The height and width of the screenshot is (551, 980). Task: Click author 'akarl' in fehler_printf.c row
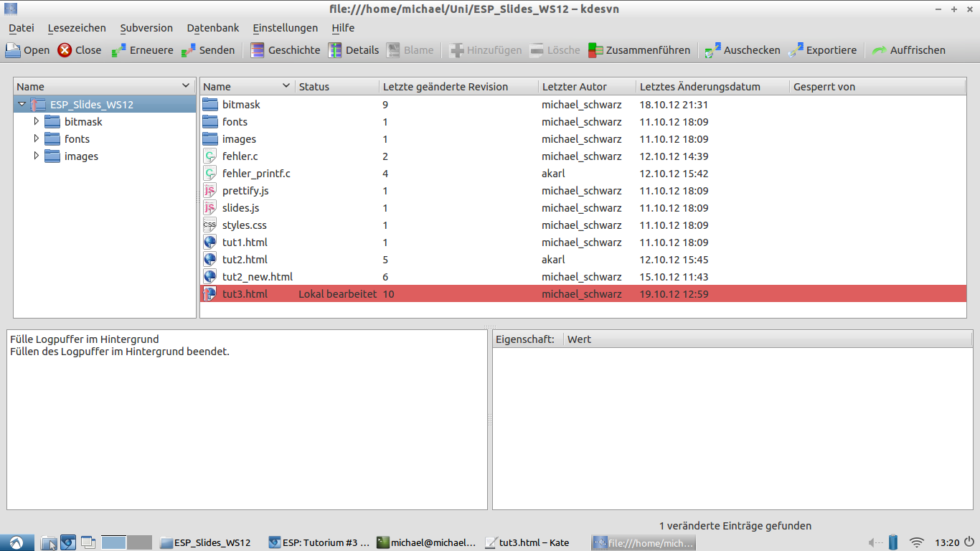[553, 174]
